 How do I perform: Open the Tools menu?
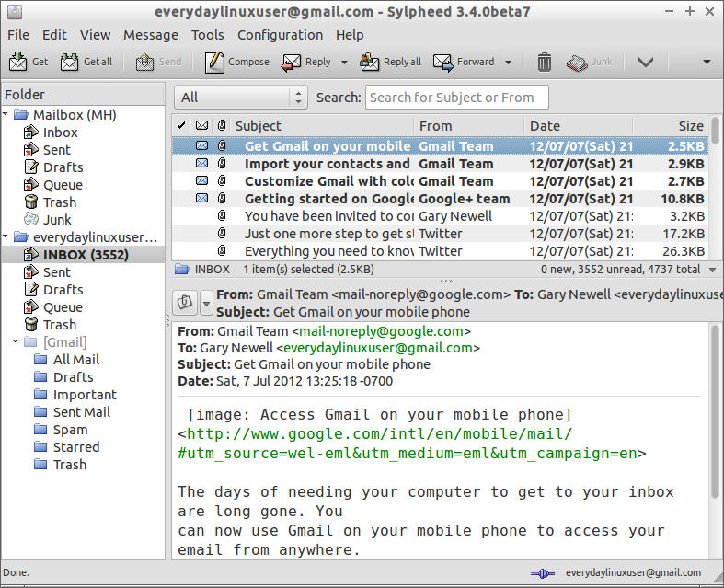[208, 35]
